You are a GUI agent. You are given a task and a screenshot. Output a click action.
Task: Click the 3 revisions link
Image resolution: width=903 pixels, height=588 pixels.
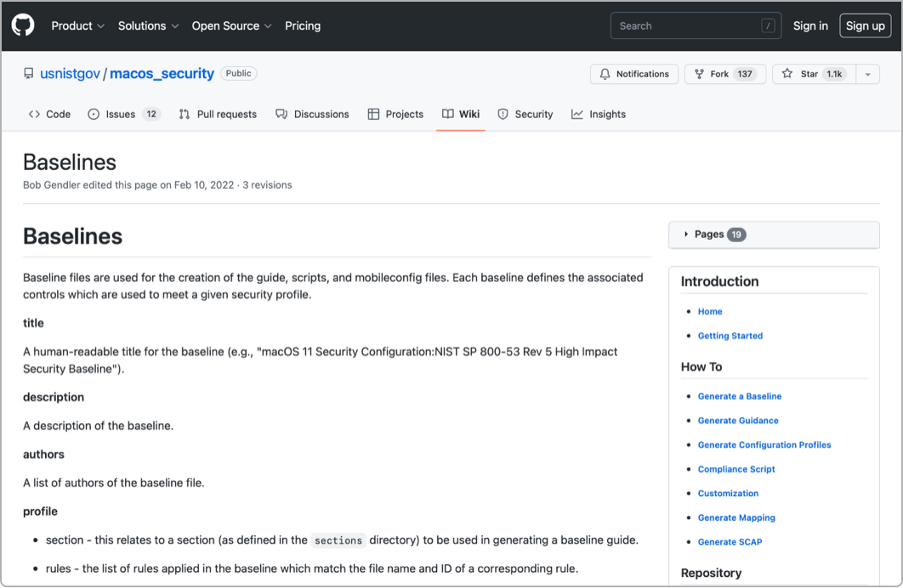tap(267, 184)
